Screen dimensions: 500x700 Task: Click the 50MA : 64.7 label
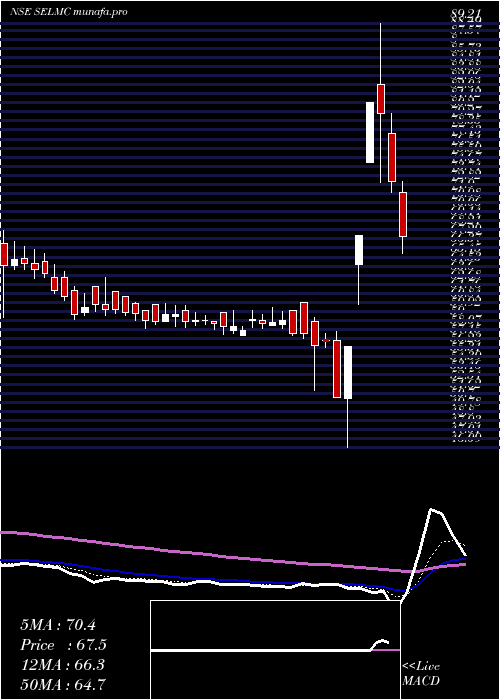[x=63, y=684]
